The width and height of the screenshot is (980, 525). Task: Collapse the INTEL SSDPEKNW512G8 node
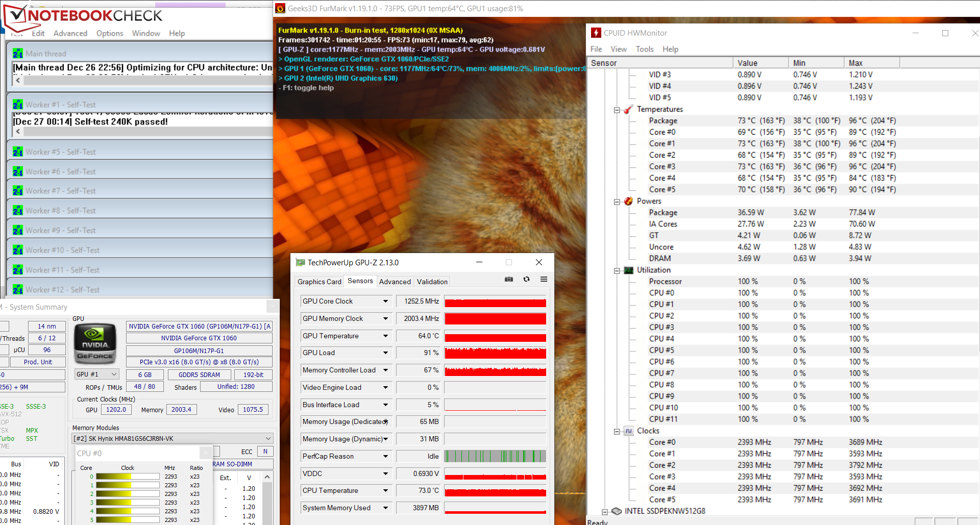coord(604,511)
